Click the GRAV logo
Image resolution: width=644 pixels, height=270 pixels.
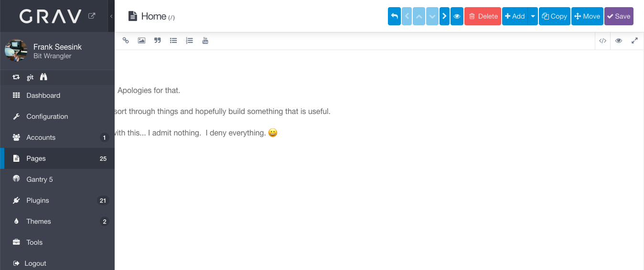(x=50, y=17)
